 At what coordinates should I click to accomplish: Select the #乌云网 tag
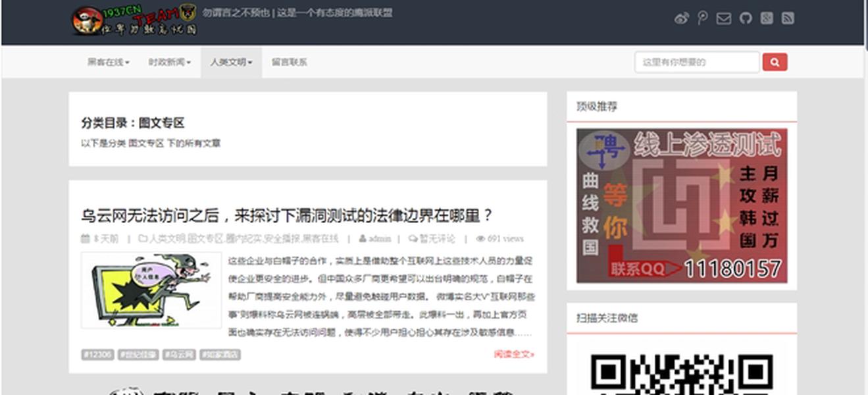(x=179, y=355)
